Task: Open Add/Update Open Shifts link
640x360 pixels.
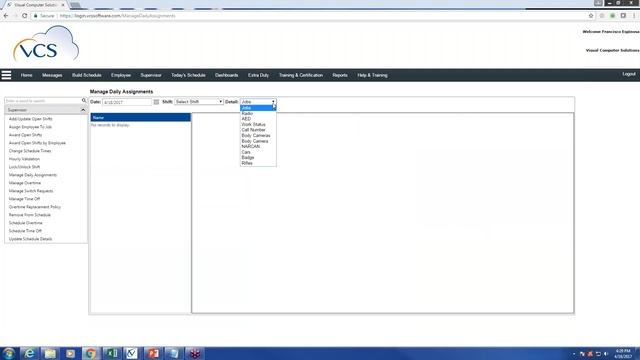Action: (31, 119)
